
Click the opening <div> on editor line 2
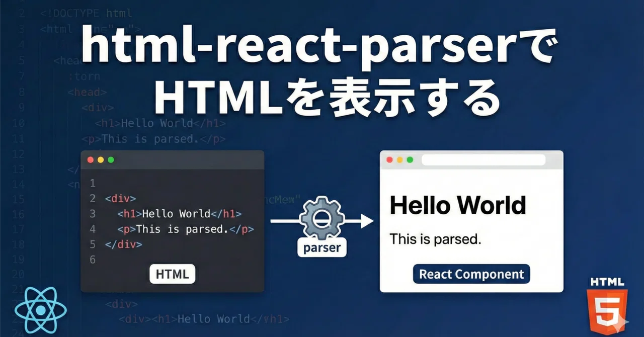point(120,199)
